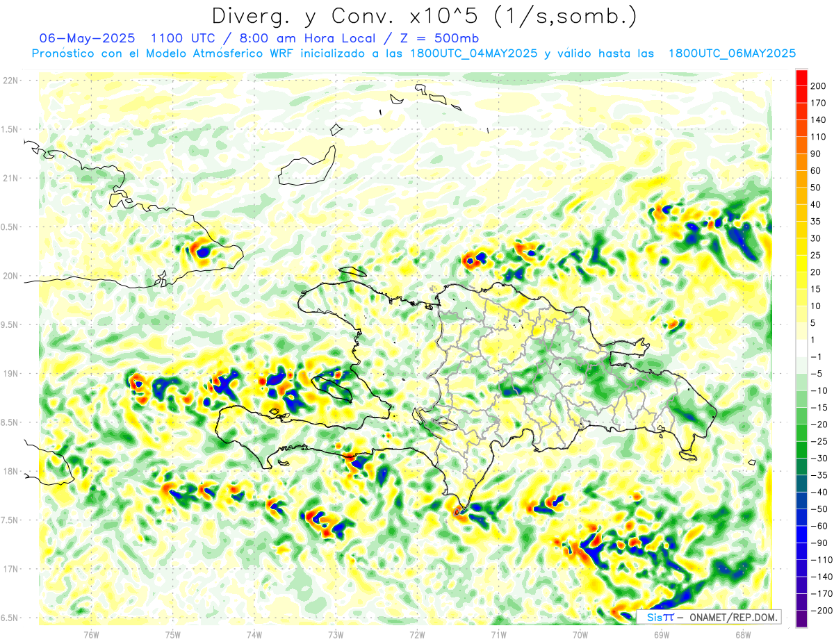Pick the red colorbar segment above 200
Viewport: 834px width, 644px height.
click(x=801, y=78)
